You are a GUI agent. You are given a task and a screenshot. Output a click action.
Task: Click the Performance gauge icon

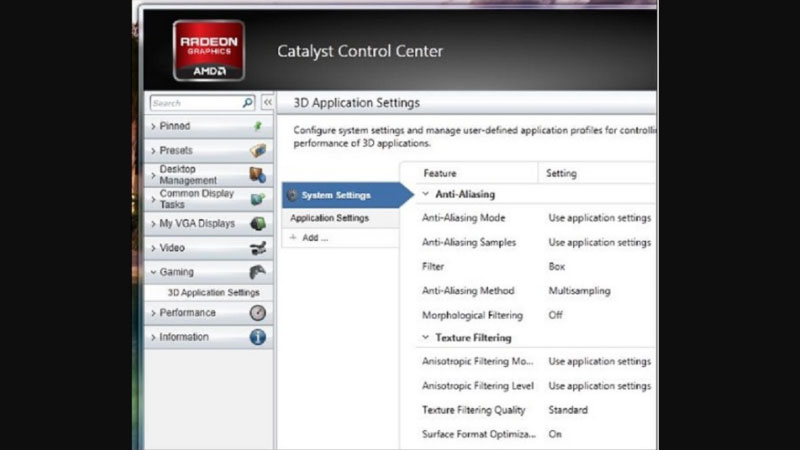coord(257,313)
